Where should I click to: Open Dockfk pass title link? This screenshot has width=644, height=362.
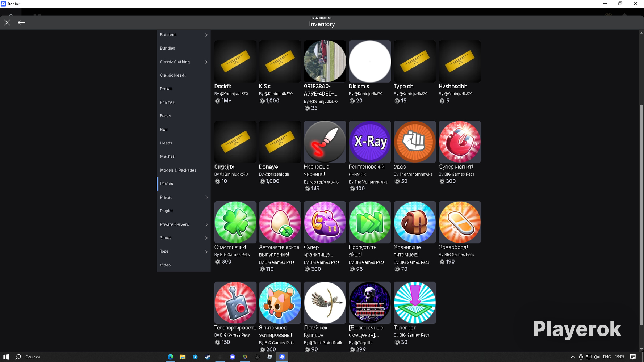tap(223, 86)
